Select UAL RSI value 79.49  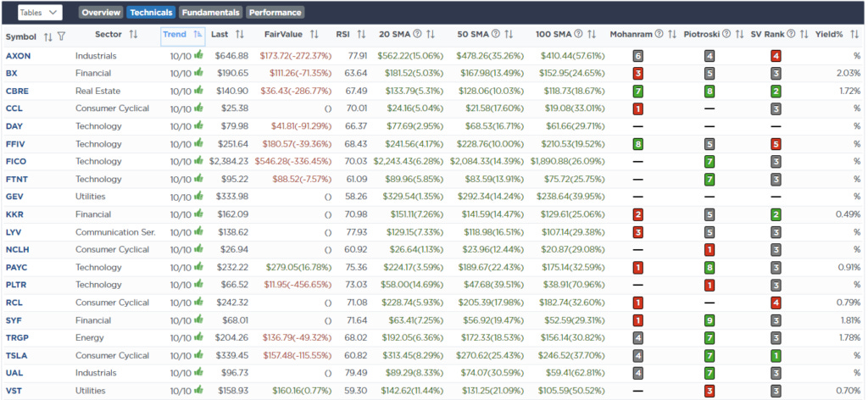coord(357,373)
